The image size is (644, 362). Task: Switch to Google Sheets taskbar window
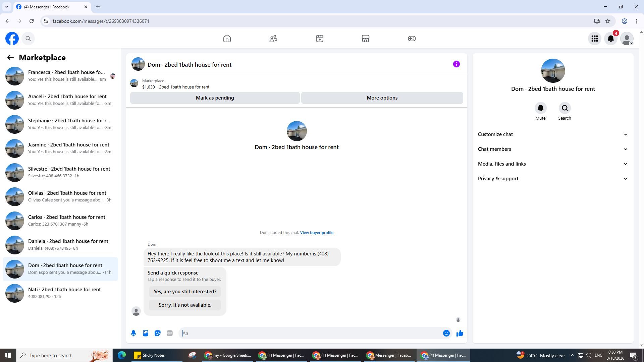[x=228, y=355]
